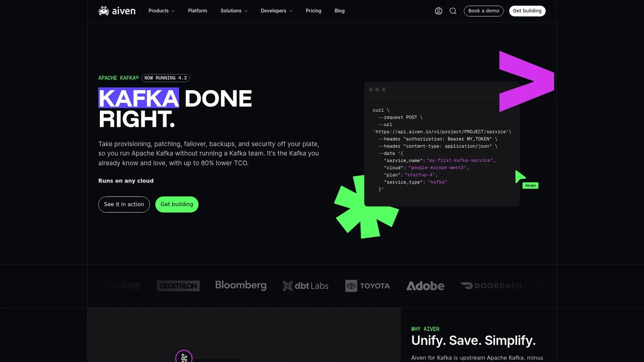
Task: Click the "startup-4" plan value
Action: (420, 175)
